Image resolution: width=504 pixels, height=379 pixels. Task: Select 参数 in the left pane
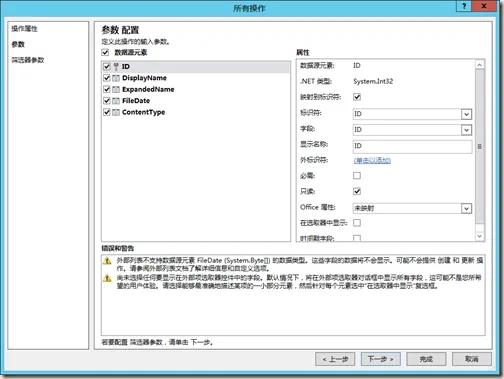tap(18, 44)
